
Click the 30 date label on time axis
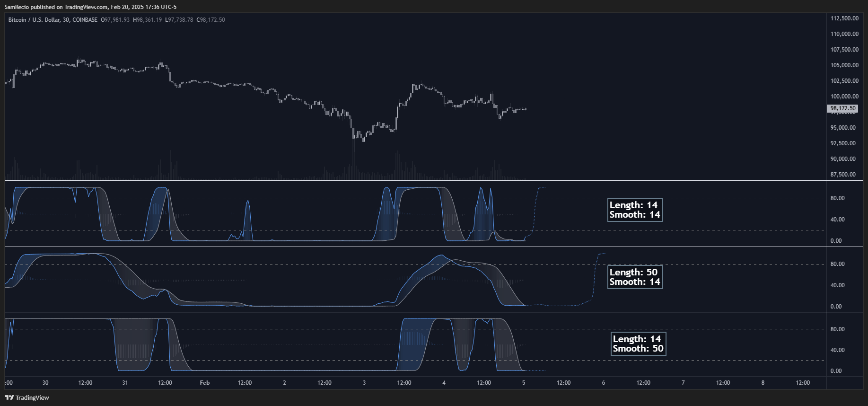click(45, 383)
